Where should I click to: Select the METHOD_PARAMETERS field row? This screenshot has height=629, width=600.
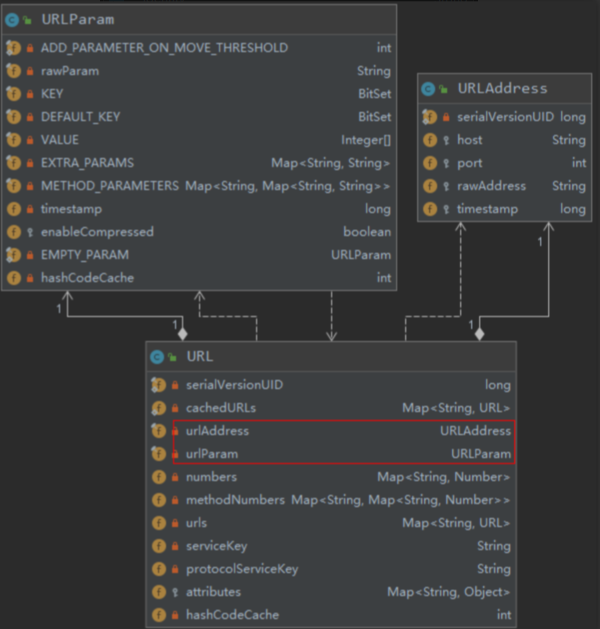[x=109, y=186]
